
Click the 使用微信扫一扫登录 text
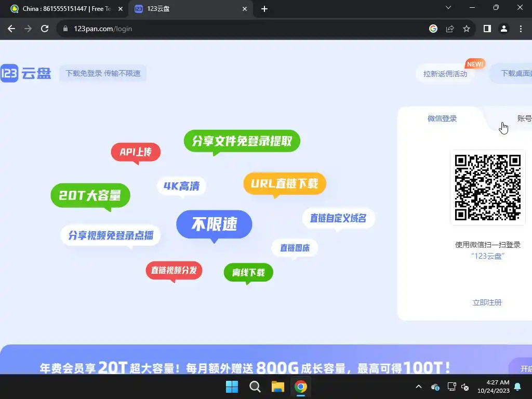(x=487, y=245)
